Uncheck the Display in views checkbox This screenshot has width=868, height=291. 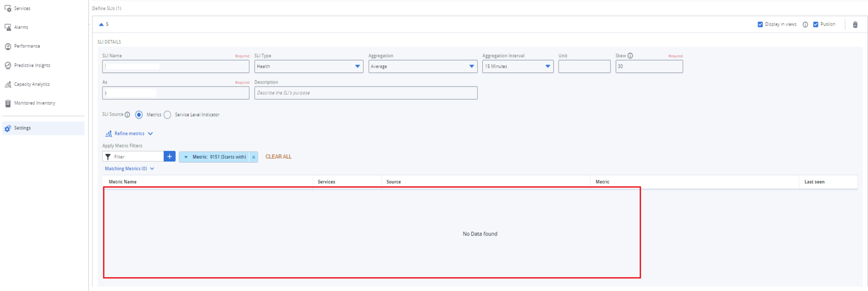[760, 24]
